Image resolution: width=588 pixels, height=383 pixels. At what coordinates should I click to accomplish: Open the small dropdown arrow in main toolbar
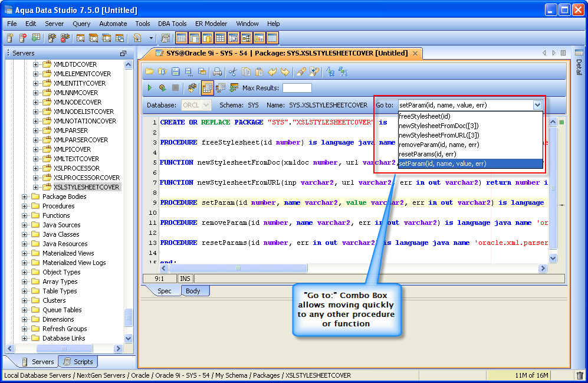(x=151, y=38)
